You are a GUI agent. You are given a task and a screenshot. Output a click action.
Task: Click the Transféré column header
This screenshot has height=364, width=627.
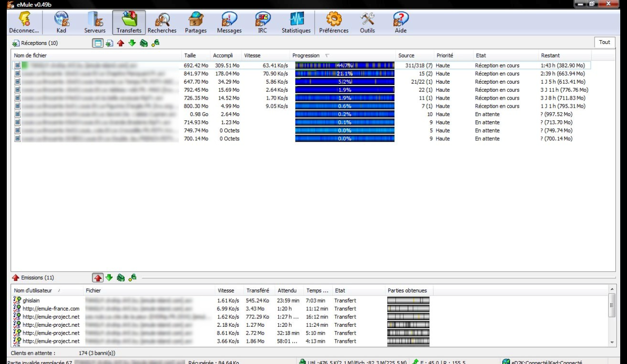[x=259, y=291]
